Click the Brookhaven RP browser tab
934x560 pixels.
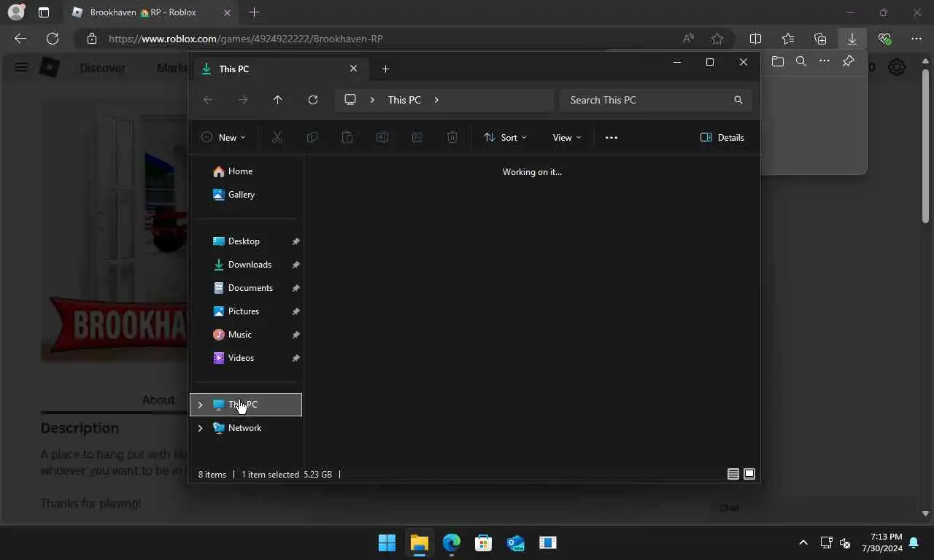coord(150,12)
